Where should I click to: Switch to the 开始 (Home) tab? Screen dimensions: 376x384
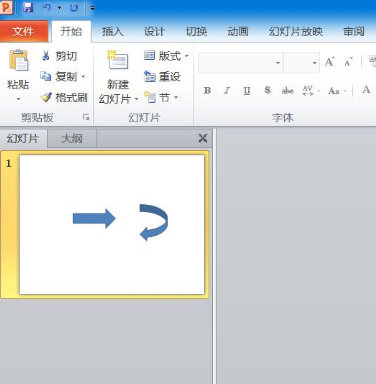tap(71, 32)
